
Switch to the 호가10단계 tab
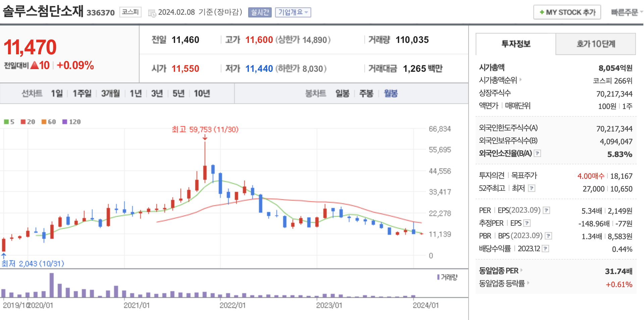click(596, 44)
